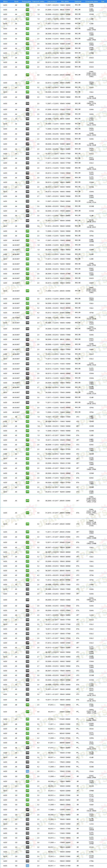Select the engine capacity cell 6.3
The height and width of the screenshot is (868, 107).
pos(38,743)
